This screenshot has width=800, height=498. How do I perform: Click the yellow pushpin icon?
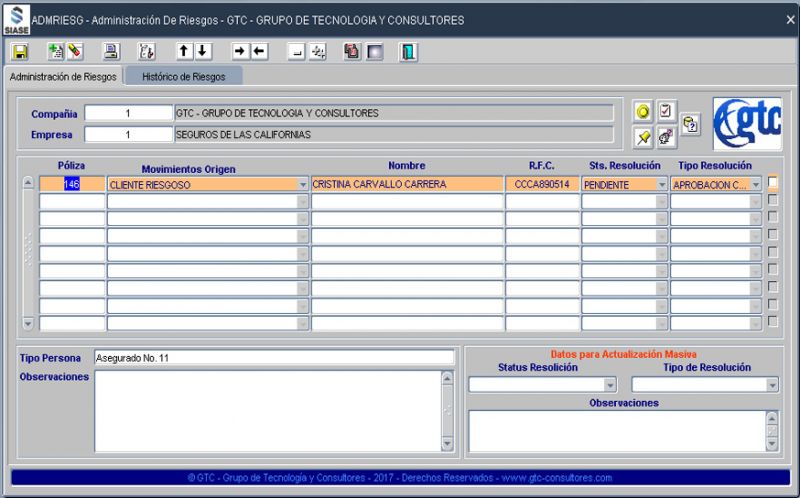click(644, 137)
